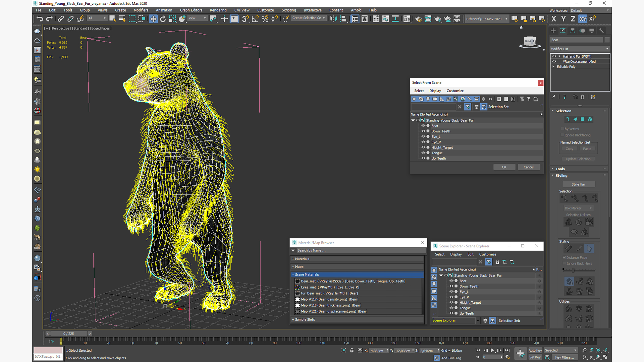The width and height of the screenshot is (644, 362).
Task: Click the Undo arrow in main toolbar
Action: pos(40,19)
